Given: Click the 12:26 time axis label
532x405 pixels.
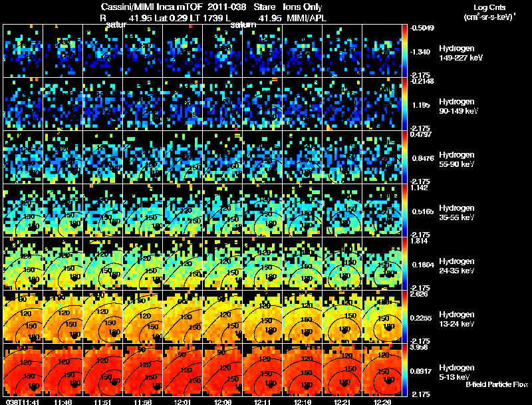Looking at the screenshot, I should click(x=382, y=402).
